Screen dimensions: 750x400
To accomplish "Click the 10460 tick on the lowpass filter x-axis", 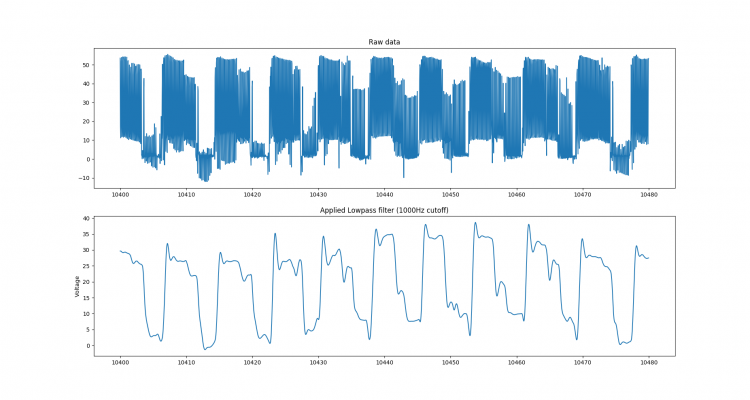I will click(517, 363).
